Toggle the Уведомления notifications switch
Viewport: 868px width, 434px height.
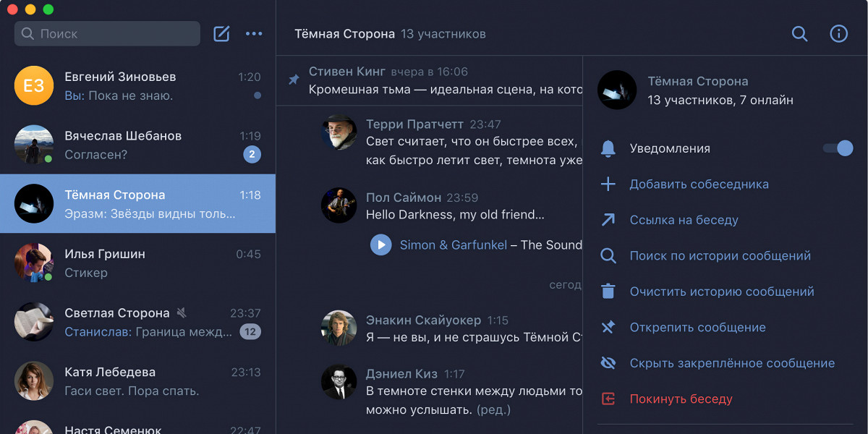pos(838,148)
